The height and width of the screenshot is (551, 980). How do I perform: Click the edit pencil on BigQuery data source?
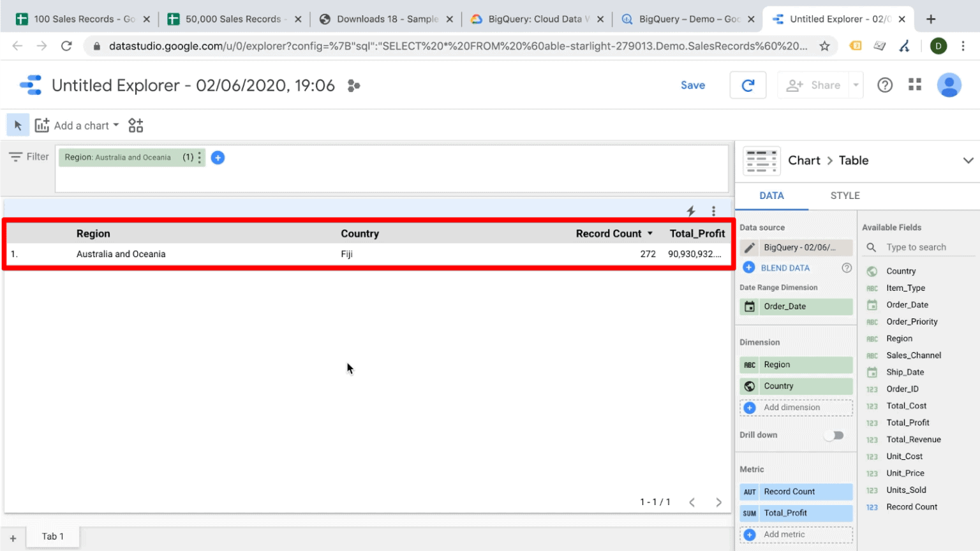point(749,247)
